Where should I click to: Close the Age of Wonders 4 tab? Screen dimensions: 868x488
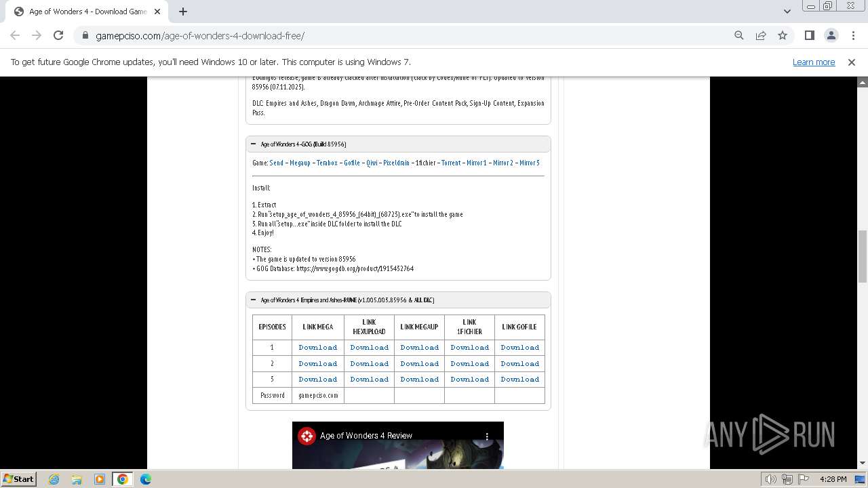[x=157, y=12]
